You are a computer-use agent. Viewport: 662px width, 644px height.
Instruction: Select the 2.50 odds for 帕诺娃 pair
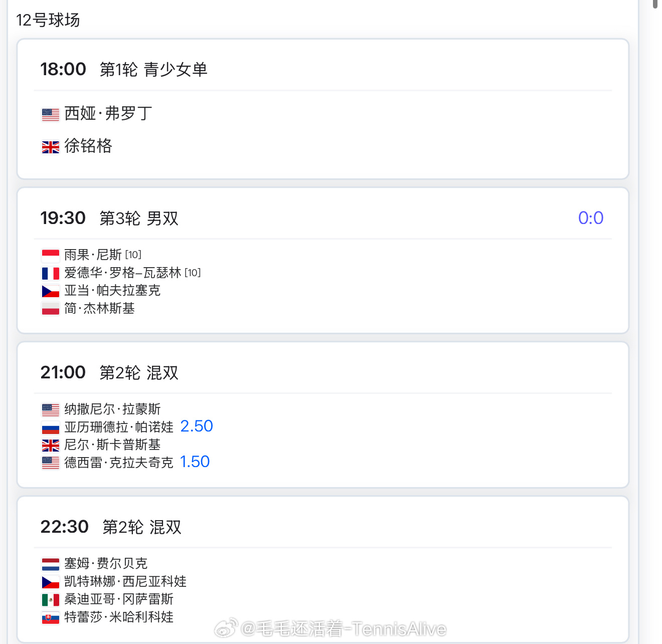197,426
